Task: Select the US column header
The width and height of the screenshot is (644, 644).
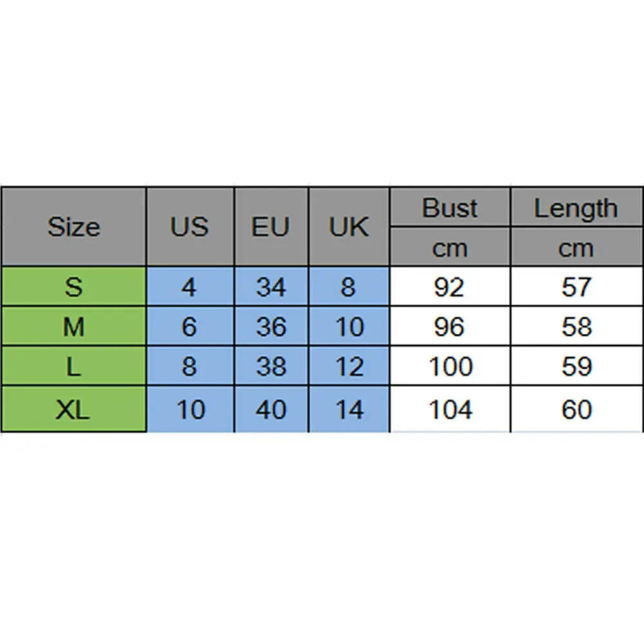Action: (x=190, y=226)
